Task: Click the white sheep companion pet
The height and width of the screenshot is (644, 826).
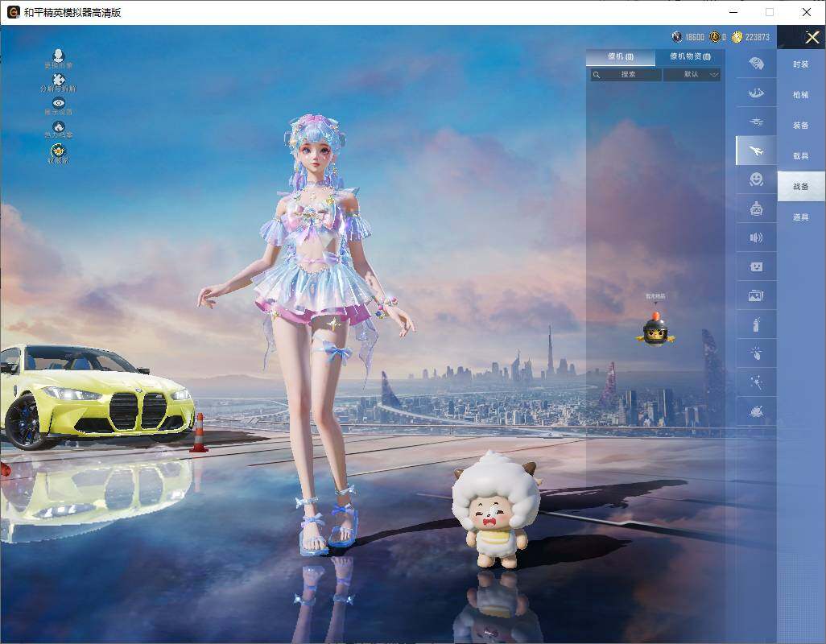Action: coord(496,509)
